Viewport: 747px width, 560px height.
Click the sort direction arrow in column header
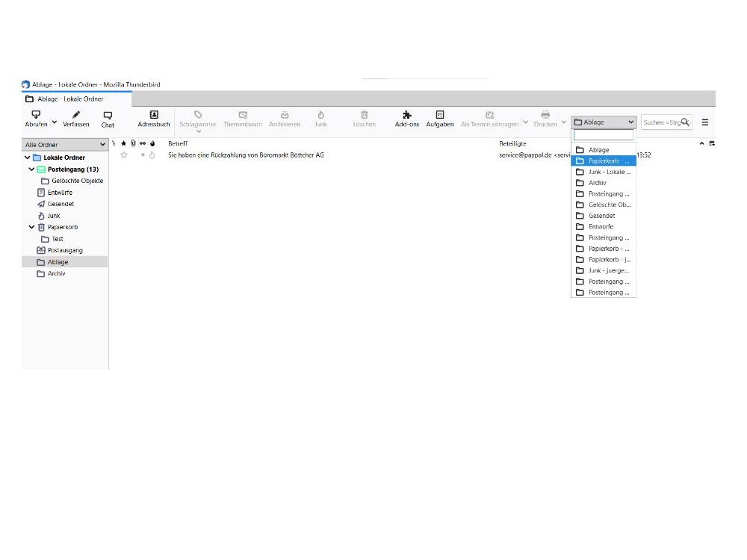(701, 143)
